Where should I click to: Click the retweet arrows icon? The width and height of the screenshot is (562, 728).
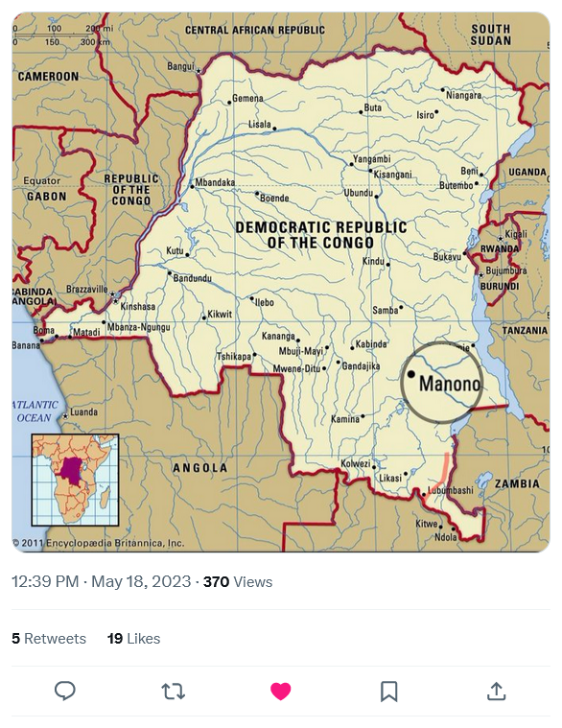pyautogui.click(x=173, y=691)
